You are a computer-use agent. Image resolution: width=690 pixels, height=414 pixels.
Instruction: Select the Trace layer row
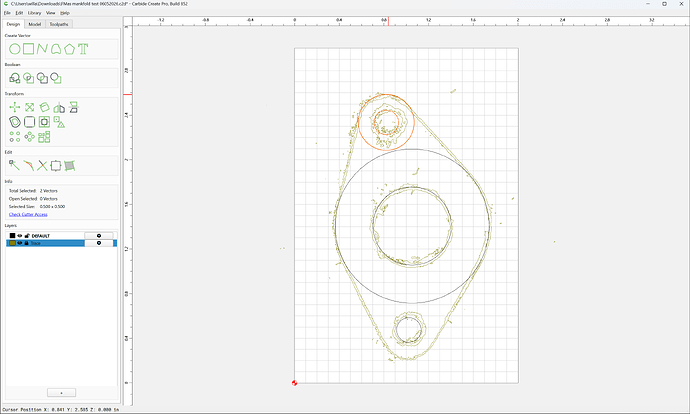62,243
